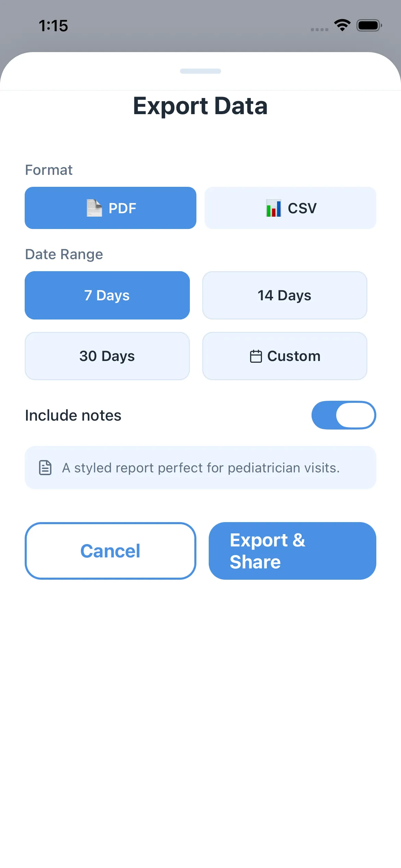Select the 7 Days range option
The width and height of the screenshot is (401, 868).
point(107,295)
